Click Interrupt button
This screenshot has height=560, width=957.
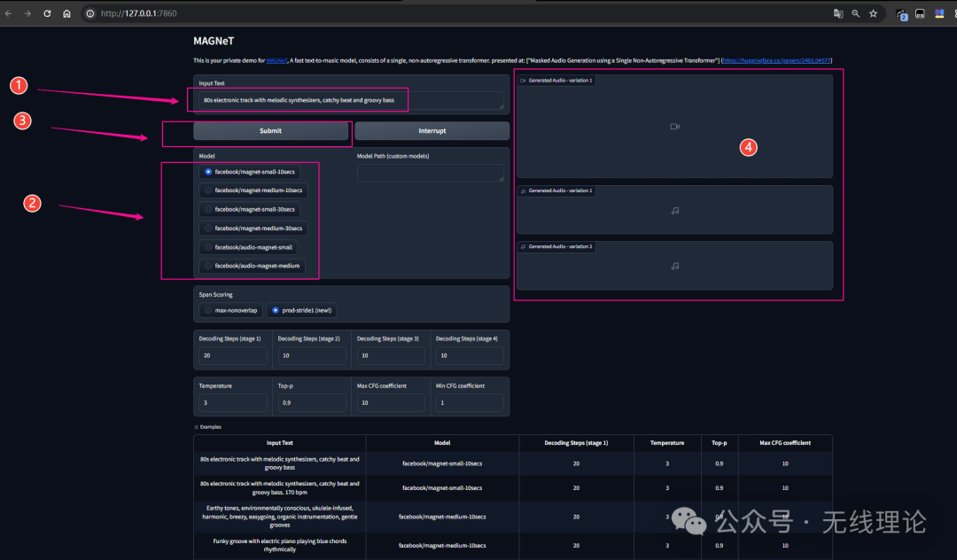tap(432, 130)
